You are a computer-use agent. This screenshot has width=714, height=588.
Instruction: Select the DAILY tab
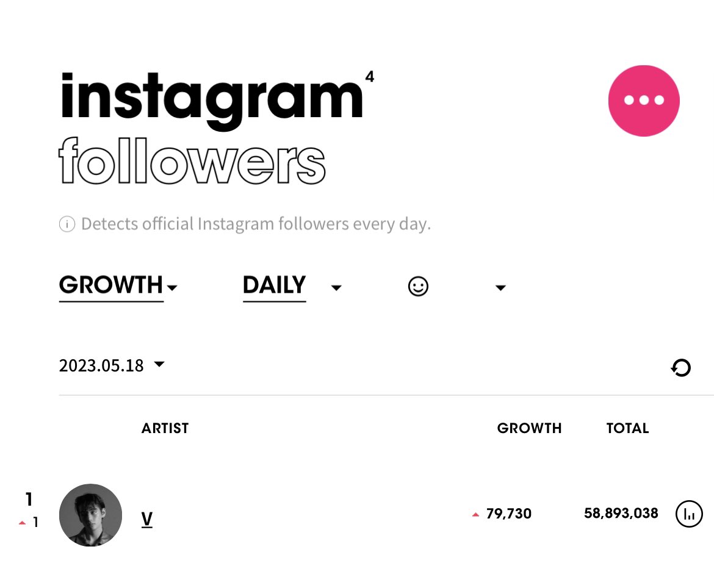point(274,286)
